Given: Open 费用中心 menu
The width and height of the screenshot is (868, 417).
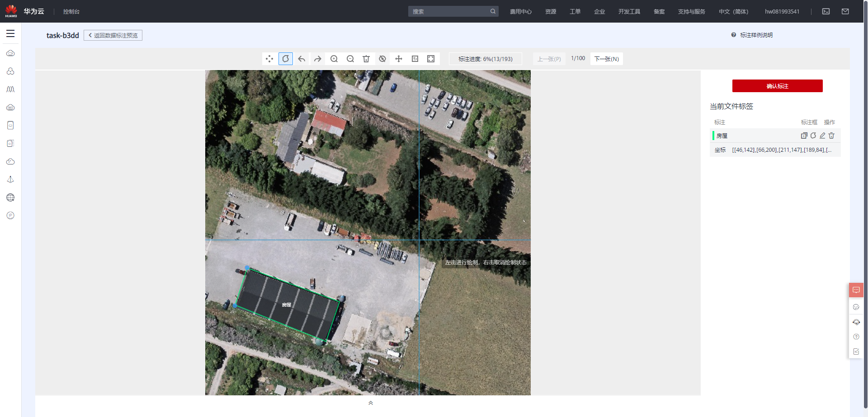Looking at the screenshot, I should [x=521, y=12].
